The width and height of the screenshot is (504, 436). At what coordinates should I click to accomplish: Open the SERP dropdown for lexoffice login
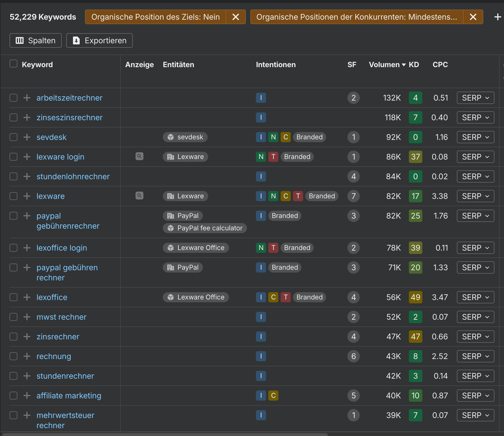[x=476, y=248]
